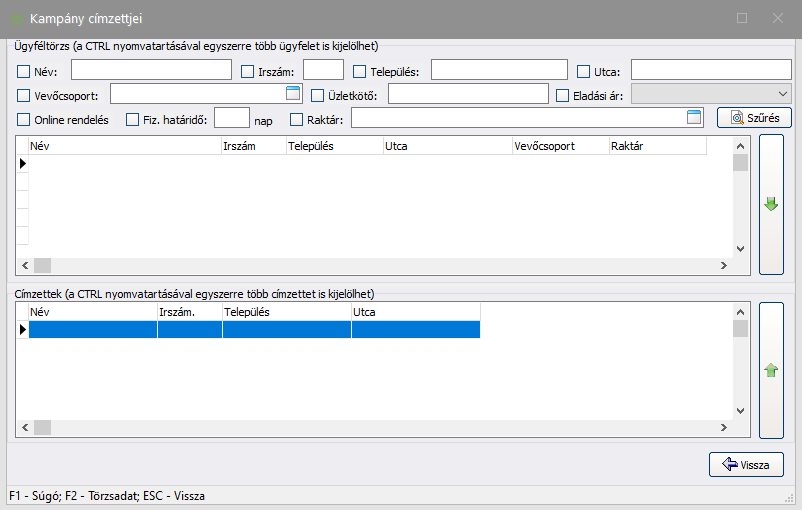Open the Raktár picker icon
802x510 pixels.
pyautogui.click(x=695, y=118)
